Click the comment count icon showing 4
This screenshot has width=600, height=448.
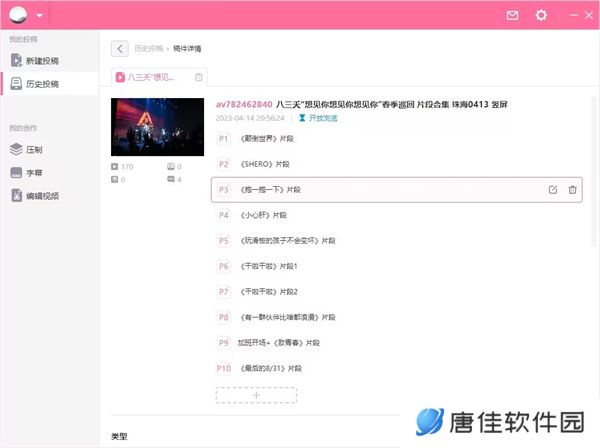[171, 179]
